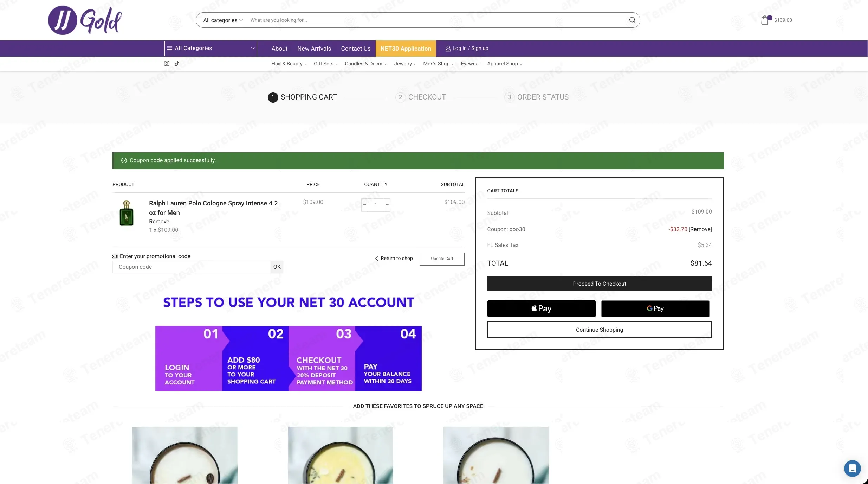Click the JJ Gold logo

[85, 20]
